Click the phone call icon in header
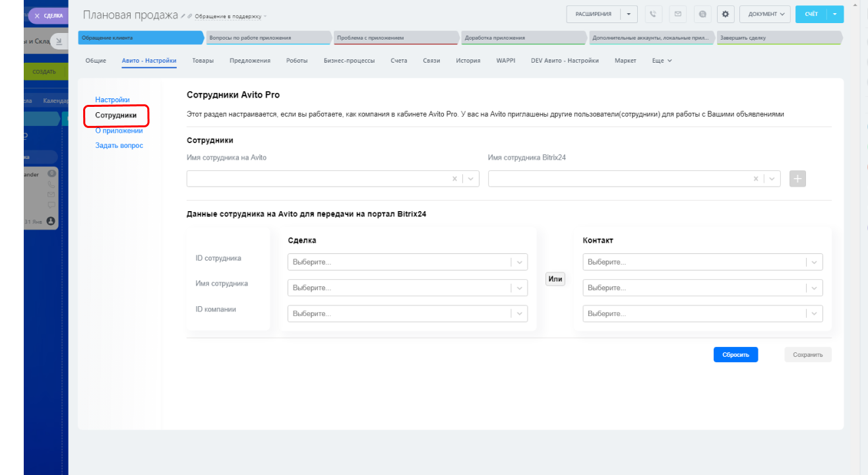The image size is (868, 475). pyautogui.click(x=654, y=14)
